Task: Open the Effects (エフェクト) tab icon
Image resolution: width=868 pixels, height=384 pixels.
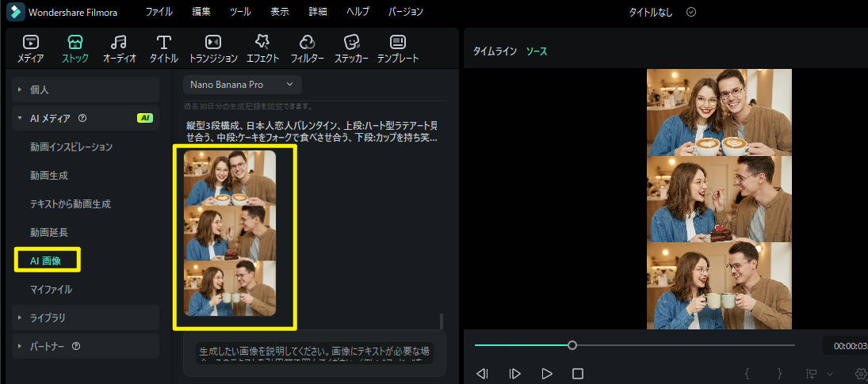Action: coord(262,42)
